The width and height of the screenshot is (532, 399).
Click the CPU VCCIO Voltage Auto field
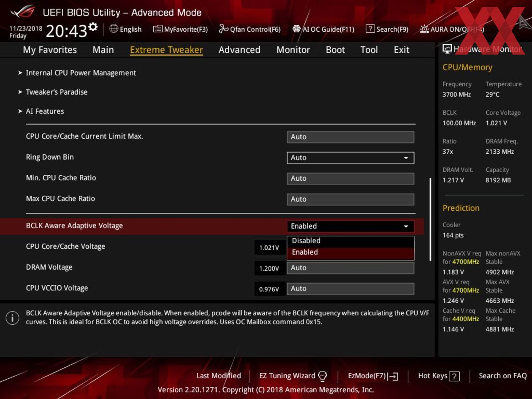coord(350,289)
